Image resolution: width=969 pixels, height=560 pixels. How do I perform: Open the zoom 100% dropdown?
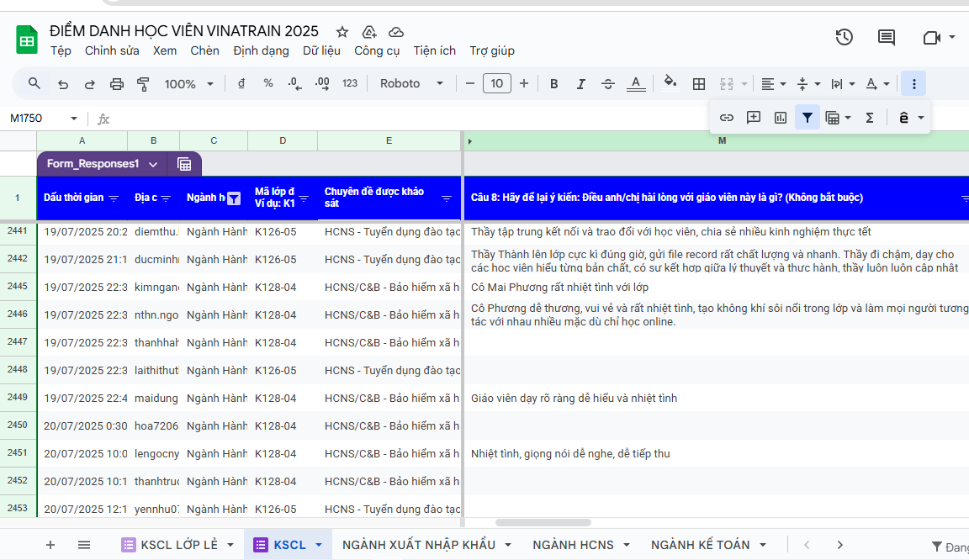(189, 84)
